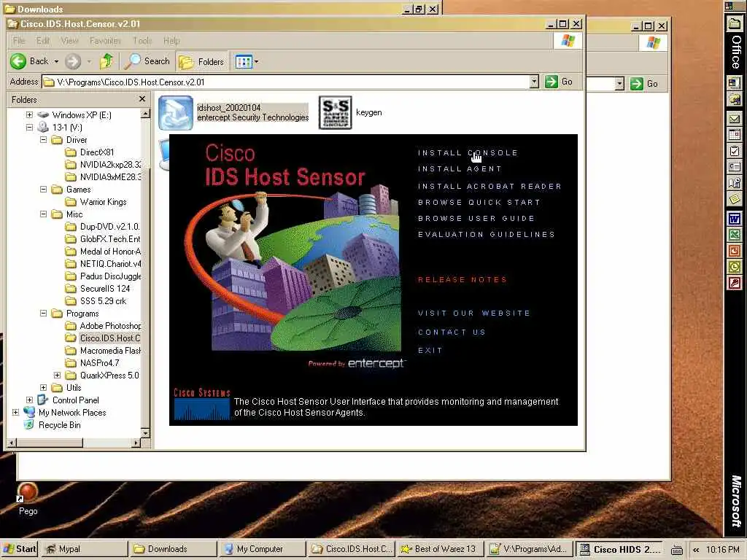Click folder tree vertical scrollbar down arrow
Viewport: 747px width, 560px height.
[x=145, y=433]
